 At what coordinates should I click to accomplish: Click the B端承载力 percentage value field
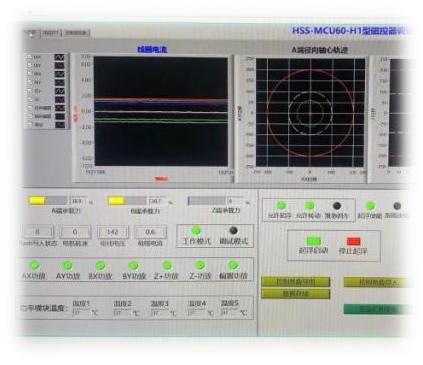point(158,201)
